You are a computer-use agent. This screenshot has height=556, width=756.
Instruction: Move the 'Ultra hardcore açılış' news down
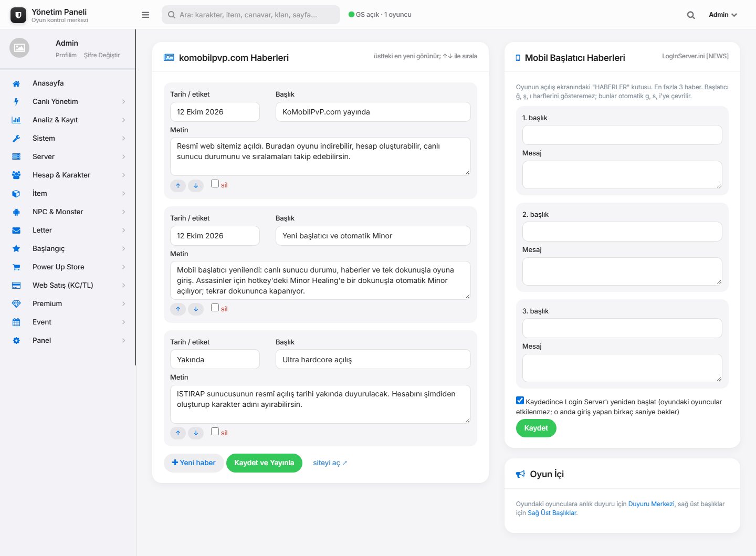pyautogui.click(x=196, y=433)
